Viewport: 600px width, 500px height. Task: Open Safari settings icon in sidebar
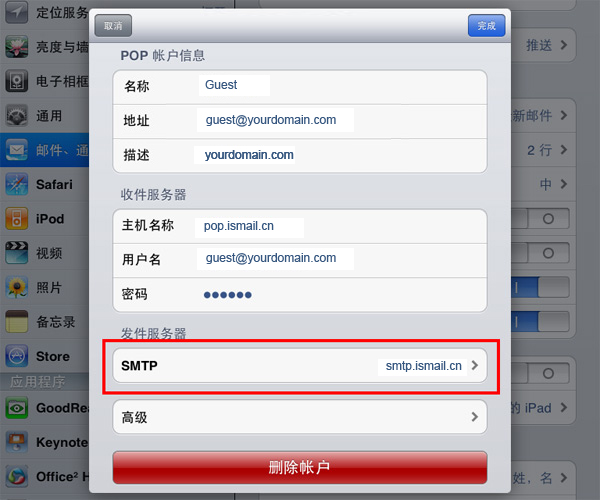[16, 184]
